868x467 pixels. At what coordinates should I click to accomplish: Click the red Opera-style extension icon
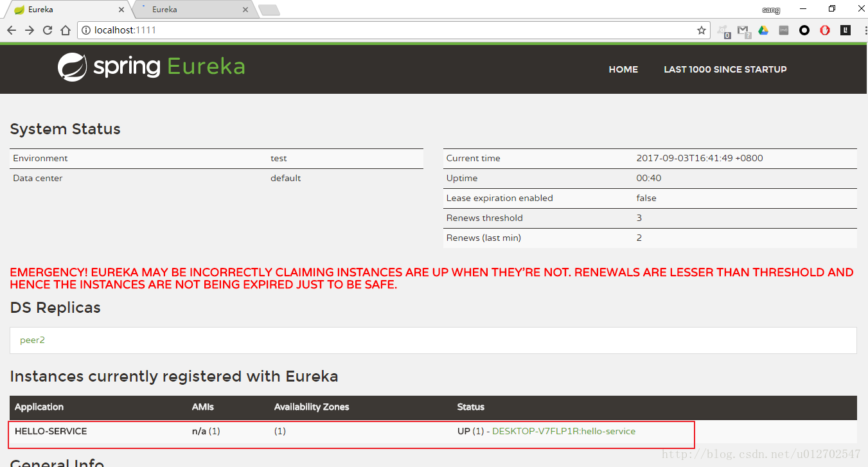(x=825, y=30)
